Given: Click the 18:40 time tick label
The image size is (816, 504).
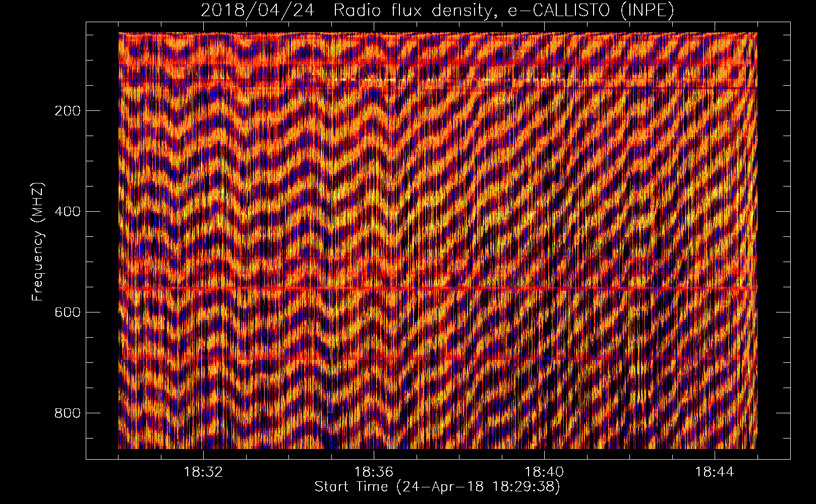Looking at the screenshot, I should (x=544, y=472).
